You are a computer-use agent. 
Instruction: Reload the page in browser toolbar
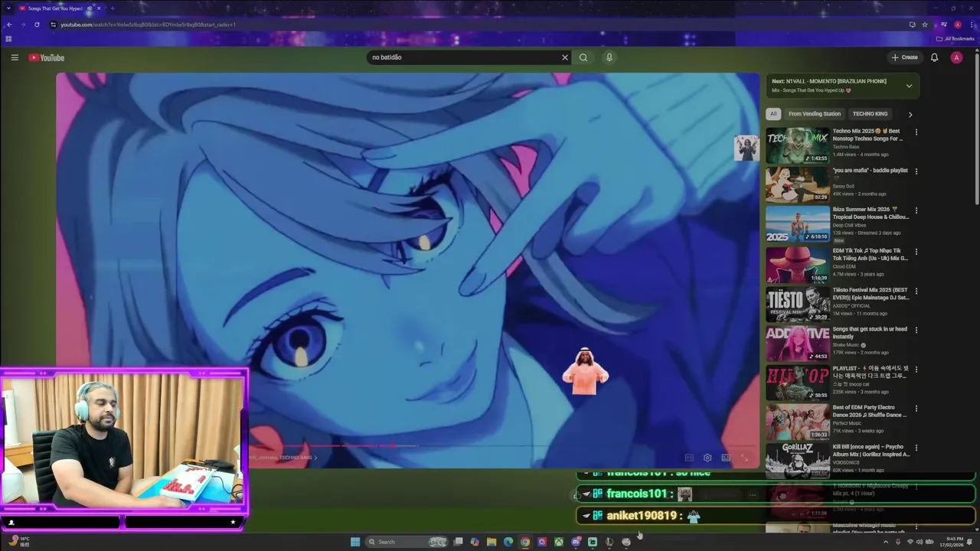(37, 24)
